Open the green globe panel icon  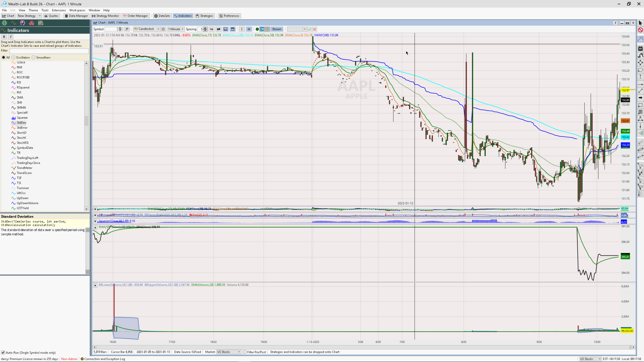click(x=5, y=23)
